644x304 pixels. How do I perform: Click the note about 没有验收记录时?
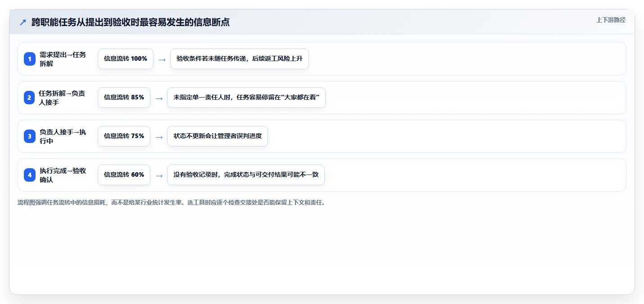pos(246,175)
